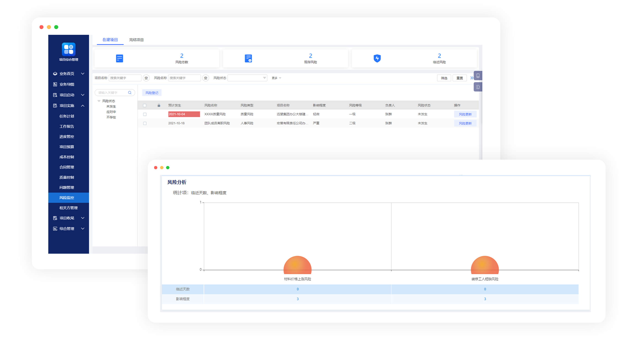This screenshot has height=341, width=644.
Task: Click 风险更新 for 团队成员离职风险 row
Action: click(465, 123)
